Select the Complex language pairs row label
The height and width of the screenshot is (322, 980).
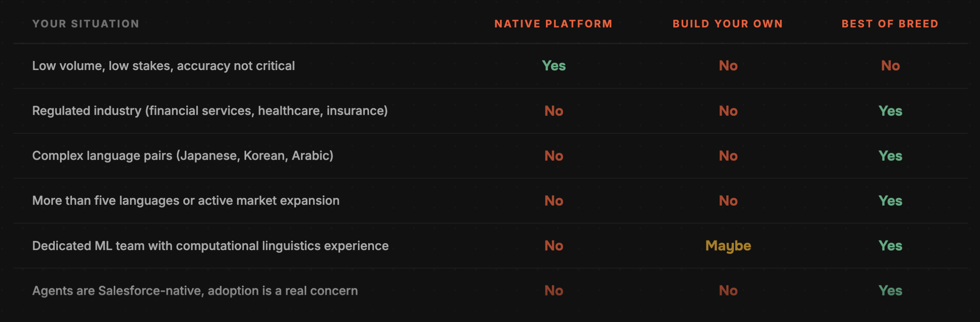(x=183, y=156)
